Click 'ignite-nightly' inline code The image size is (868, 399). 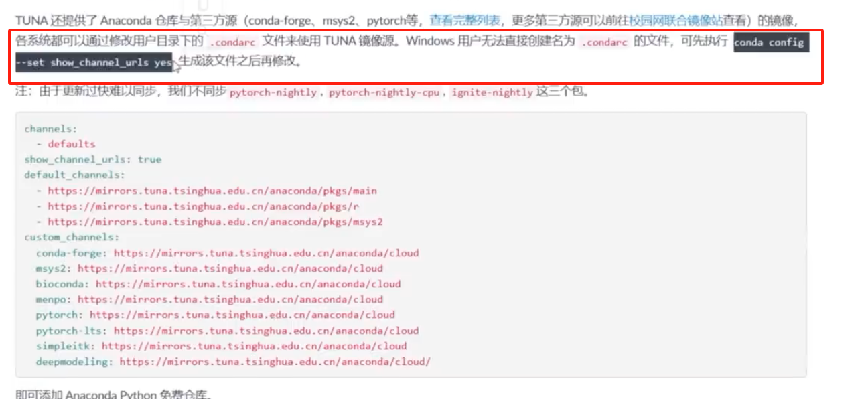492,92
